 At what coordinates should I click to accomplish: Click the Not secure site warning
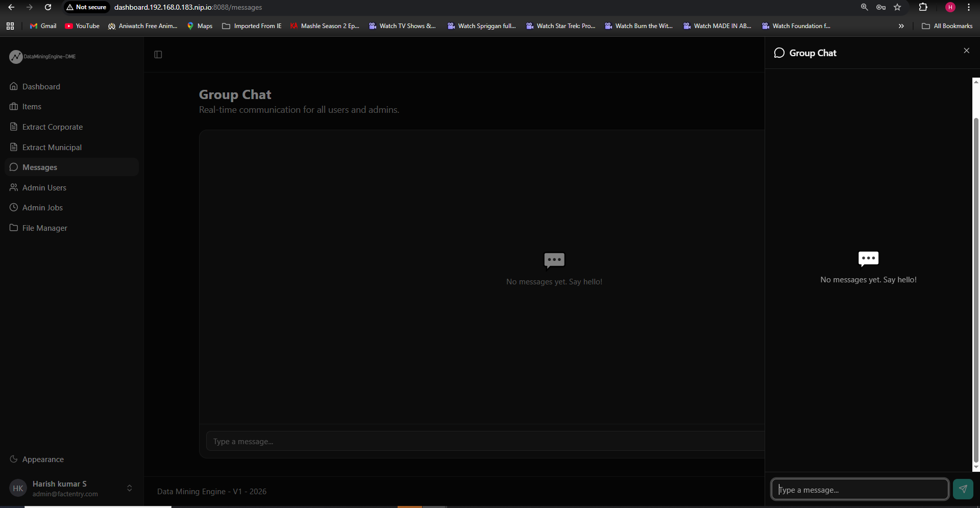[86, 7]
